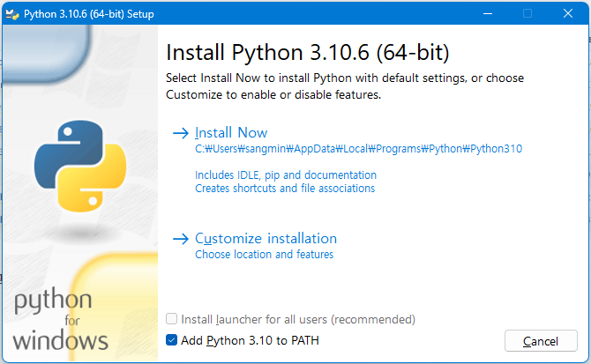
Task: Click the default install path text
Action: coord(358,149)
